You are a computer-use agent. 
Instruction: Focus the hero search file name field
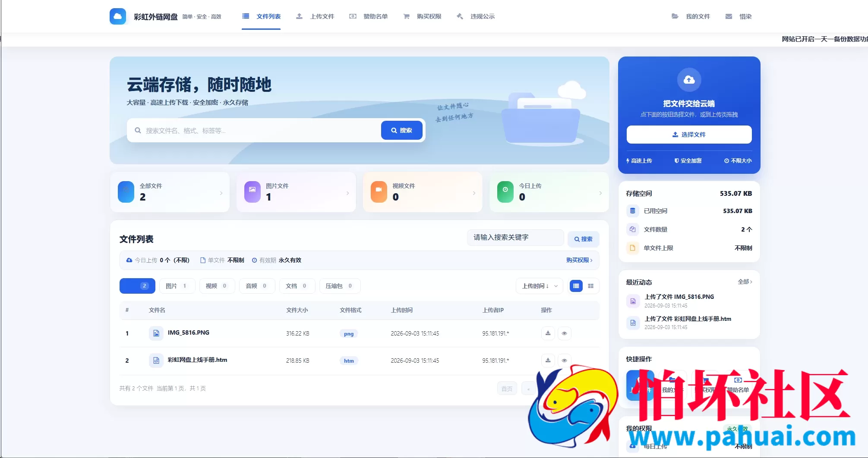254,130
